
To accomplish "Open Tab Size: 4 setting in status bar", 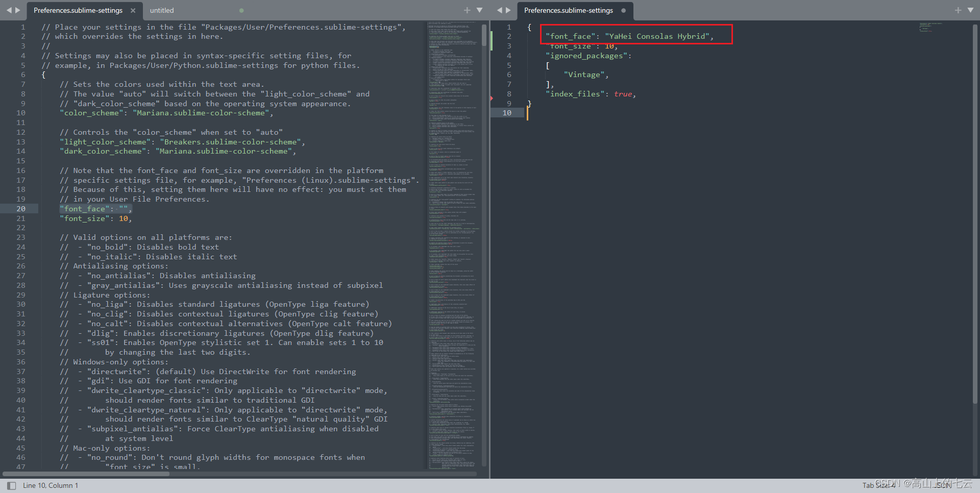I will 878,485.
